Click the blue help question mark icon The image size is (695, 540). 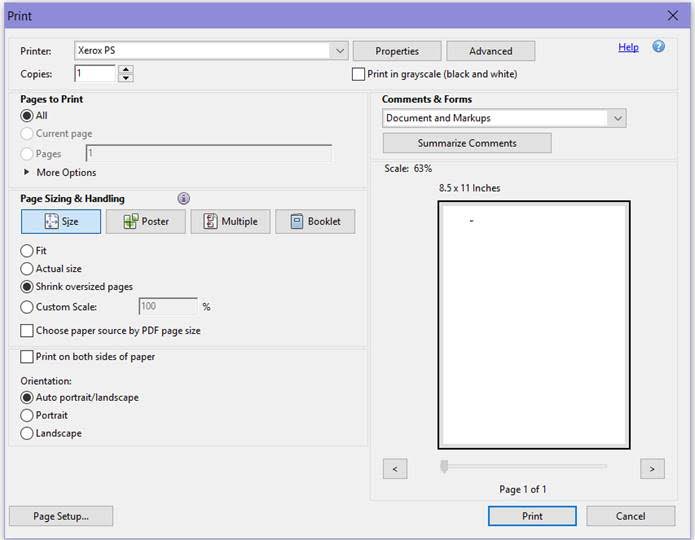[x=658, y=47]
